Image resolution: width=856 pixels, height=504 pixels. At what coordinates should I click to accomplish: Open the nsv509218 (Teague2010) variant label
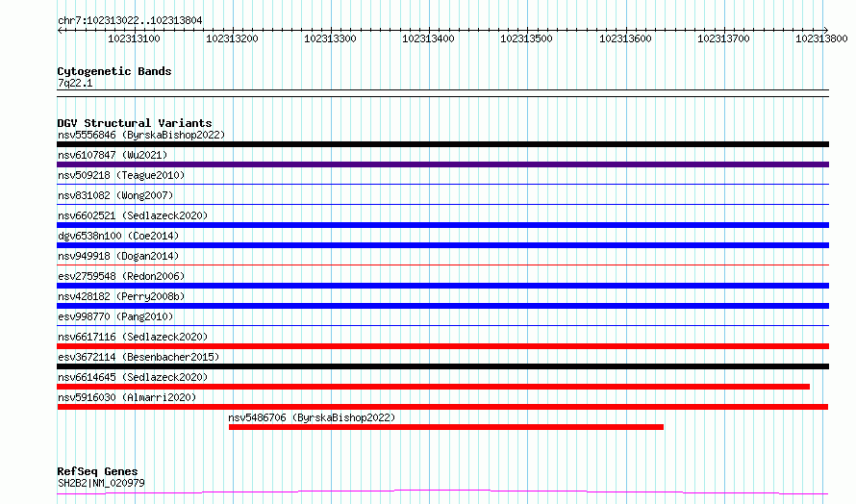pos(121,175)
